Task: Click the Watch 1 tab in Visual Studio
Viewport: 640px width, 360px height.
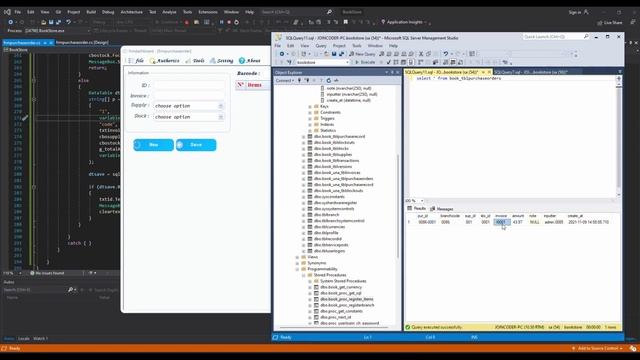Action: click(x=40, y=339)
